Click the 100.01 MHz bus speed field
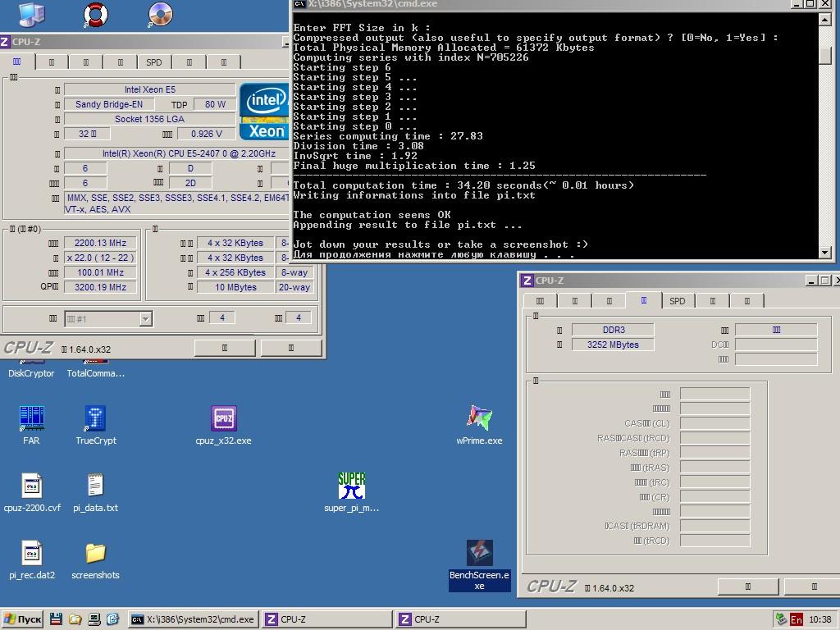The image size is (840, 630). coord(100,272)
